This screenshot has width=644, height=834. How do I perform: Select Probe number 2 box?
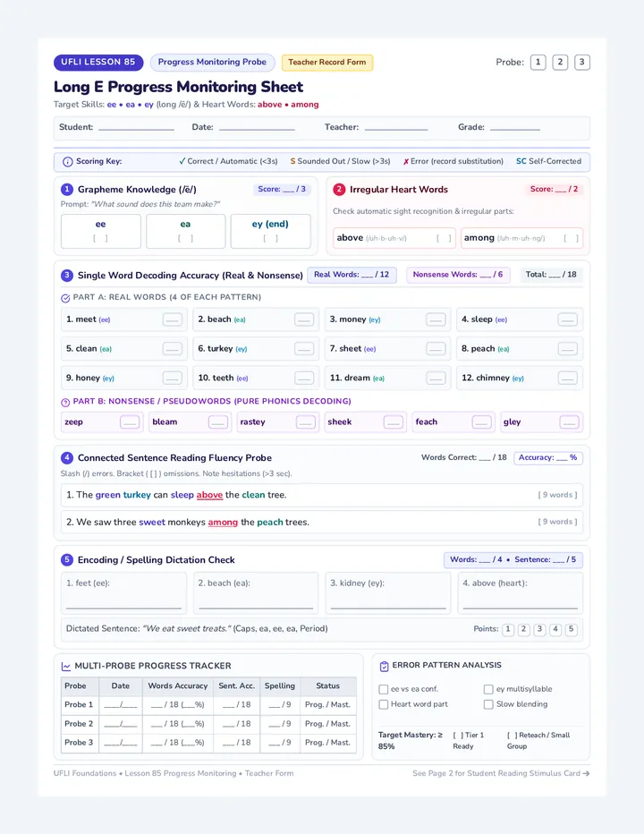click(560, 63)
